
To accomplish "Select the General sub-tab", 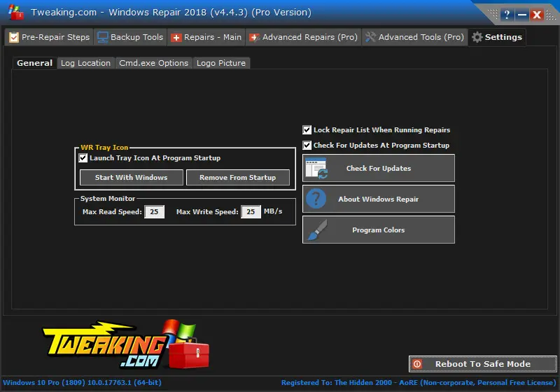I will (x=34, y=63).
